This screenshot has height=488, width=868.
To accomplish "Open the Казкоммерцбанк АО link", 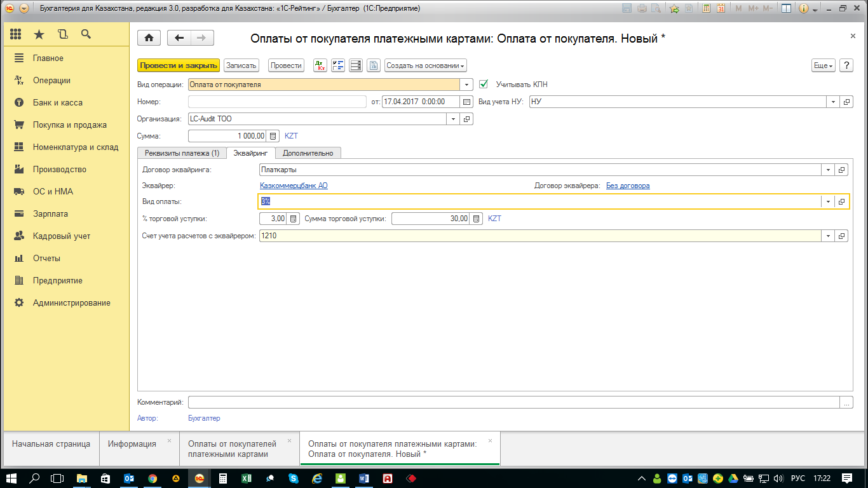I will pos(294,186).
